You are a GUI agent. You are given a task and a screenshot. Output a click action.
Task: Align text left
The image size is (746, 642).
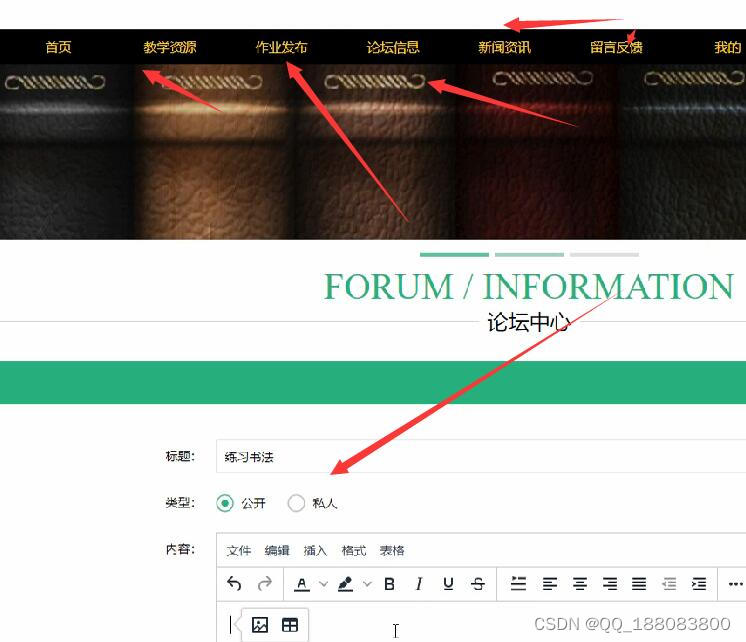550,584
